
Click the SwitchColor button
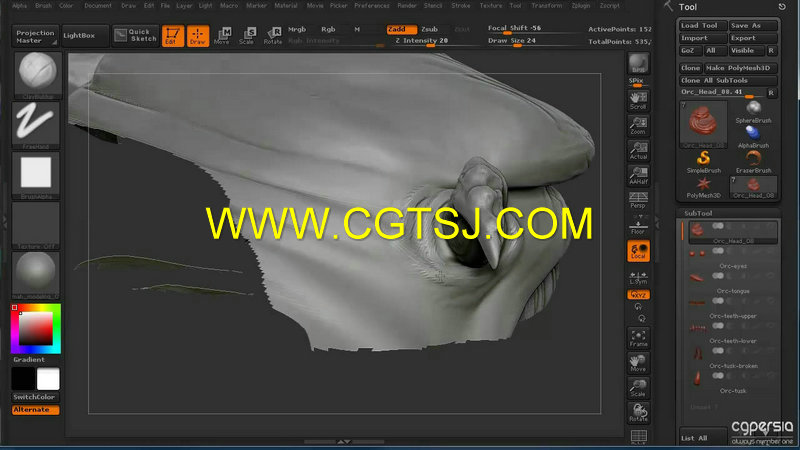tap(35, 397)
